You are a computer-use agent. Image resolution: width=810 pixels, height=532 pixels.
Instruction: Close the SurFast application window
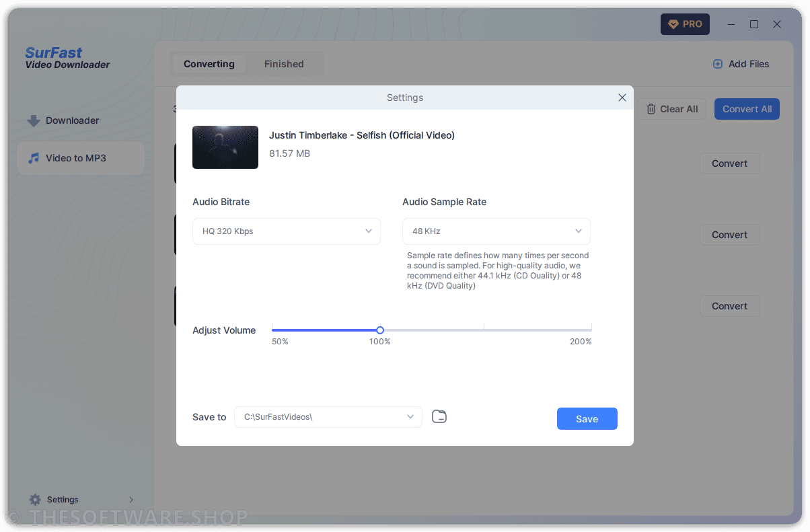777,24
